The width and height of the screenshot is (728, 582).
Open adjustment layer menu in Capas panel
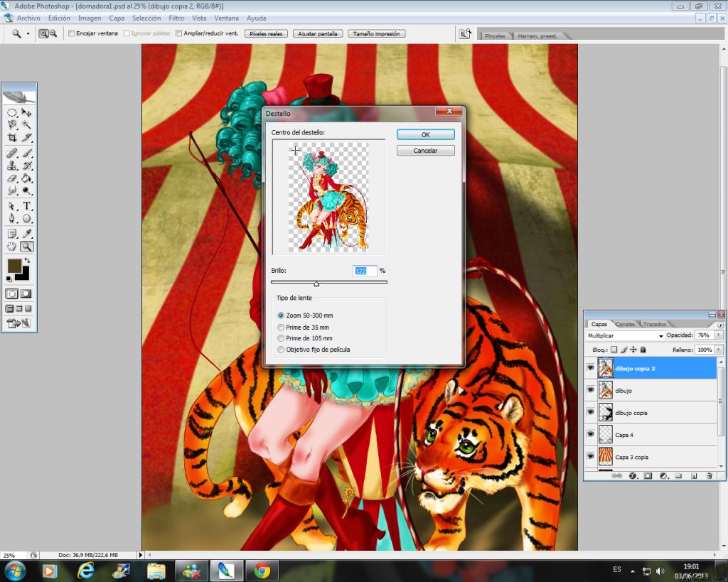pos(663,475)
